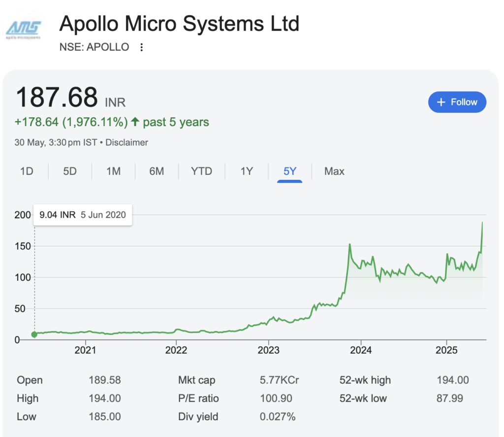This screenshot has height=437, width=504.
Task: Click the 9.04 INR 5 Jun 2020 tooltip
Action: (x=83, y=215)
